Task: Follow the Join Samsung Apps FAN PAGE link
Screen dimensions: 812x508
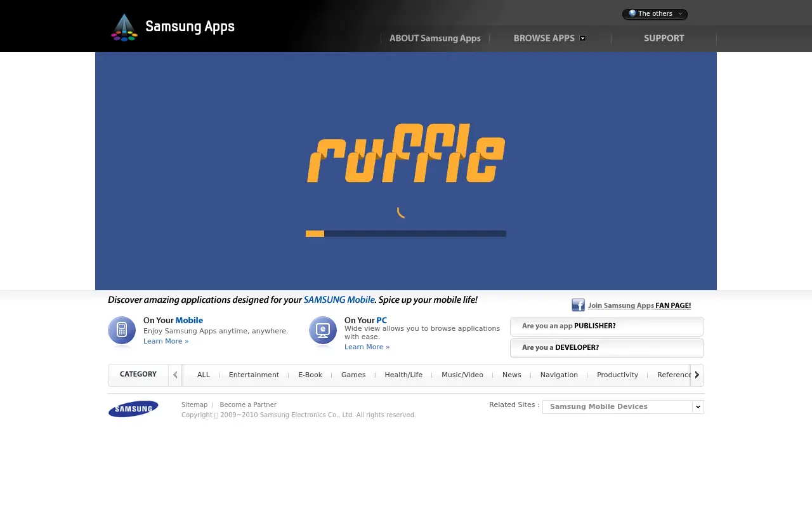Action: point(639,305)
